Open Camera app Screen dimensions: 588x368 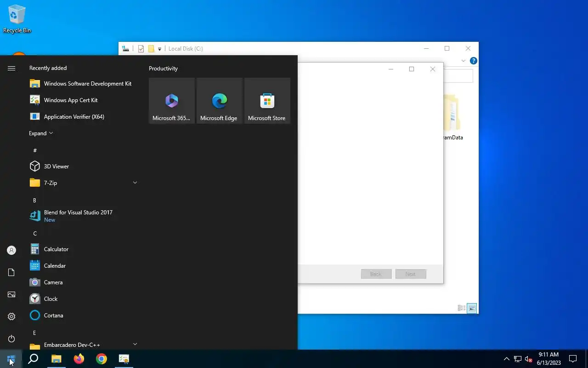(83, 282)
